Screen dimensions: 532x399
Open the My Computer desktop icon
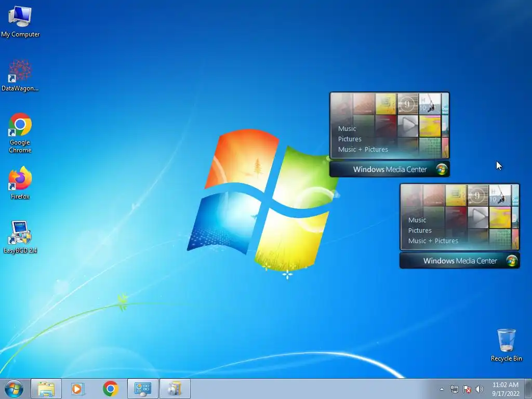20,22
